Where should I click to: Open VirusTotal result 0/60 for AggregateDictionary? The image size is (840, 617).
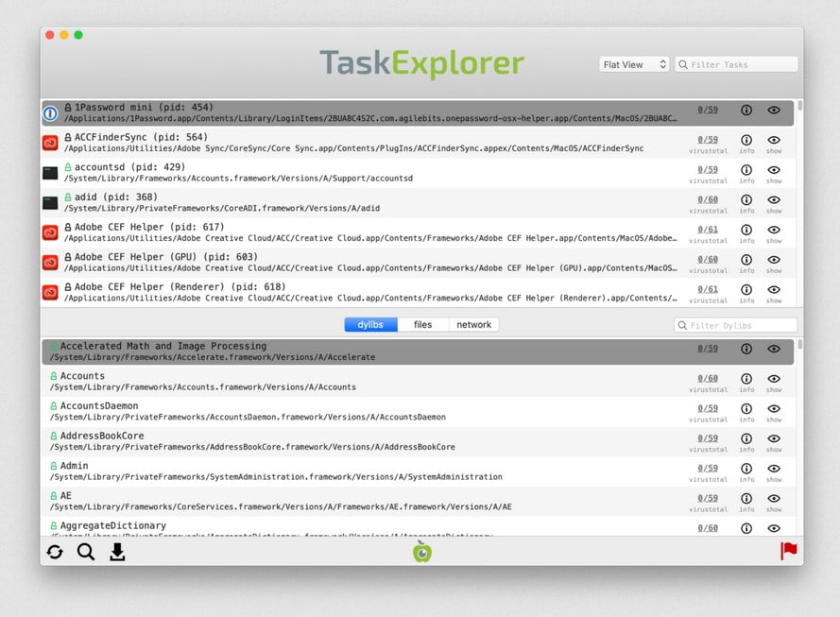pyautogui.click(x=708, y=528)
